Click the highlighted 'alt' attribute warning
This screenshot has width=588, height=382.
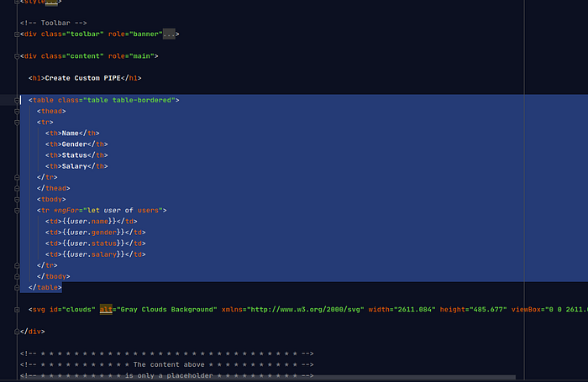(106, 310)
